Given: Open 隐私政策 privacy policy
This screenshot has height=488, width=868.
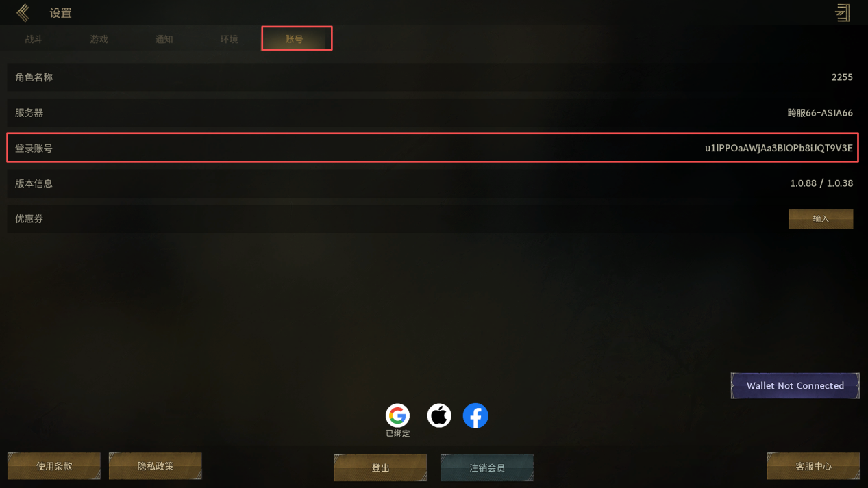Looking at the screenshot, I should (x=156, y=466).
